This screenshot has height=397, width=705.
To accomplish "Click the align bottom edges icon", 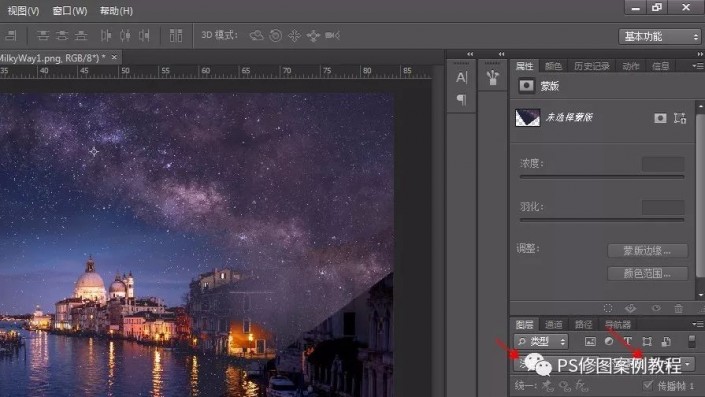I will (10, 35).
